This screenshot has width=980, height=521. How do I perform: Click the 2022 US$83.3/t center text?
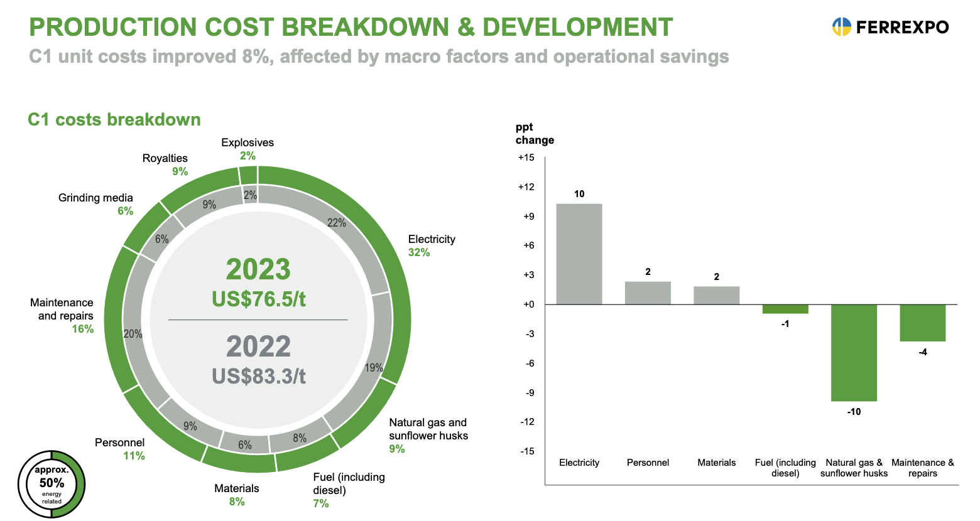(x=258, y=360)
